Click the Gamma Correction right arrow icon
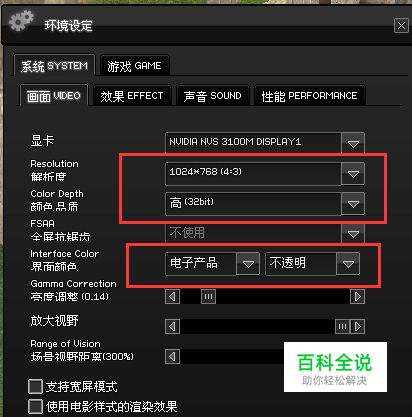412x417 pixels. point(358,296)
